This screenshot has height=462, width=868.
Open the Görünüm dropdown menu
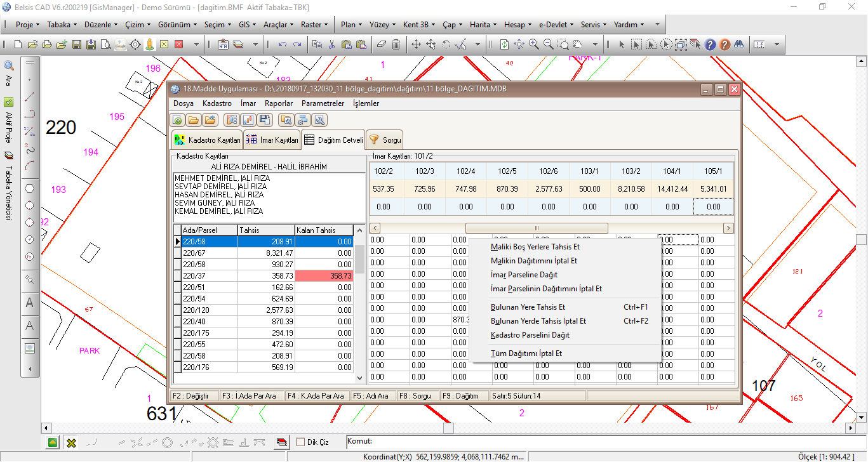pos(177,25)
